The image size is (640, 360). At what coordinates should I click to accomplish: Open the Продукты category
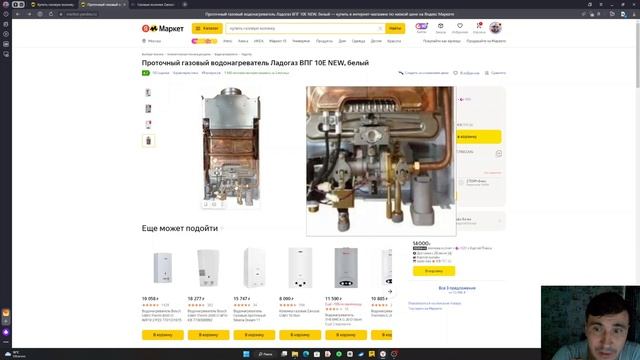(x=324, y=41)
